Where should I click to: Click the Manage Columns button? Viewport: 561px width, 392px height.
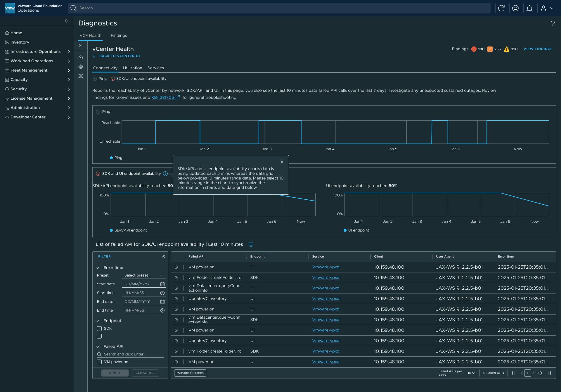[190, 373]
